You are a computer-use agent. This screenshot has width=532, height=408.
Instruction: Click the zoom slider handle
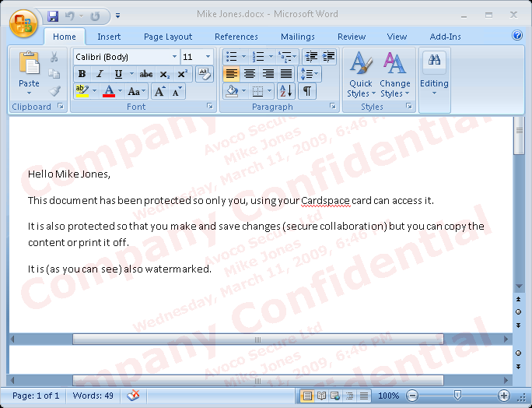point(457,396)
